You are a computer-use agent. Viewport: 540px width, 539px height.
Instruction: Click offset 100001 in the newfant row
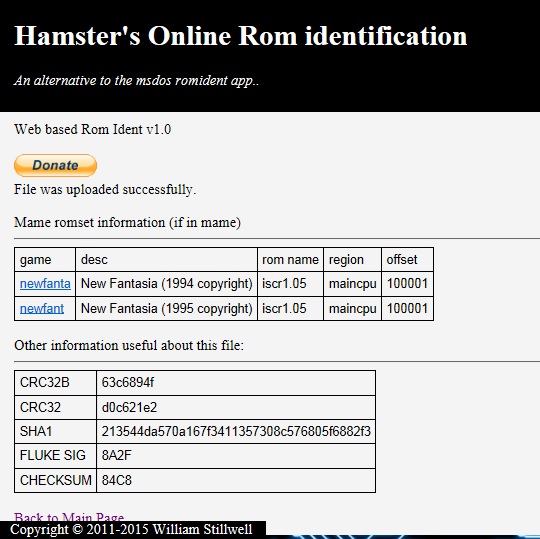[x=407, y=308]
